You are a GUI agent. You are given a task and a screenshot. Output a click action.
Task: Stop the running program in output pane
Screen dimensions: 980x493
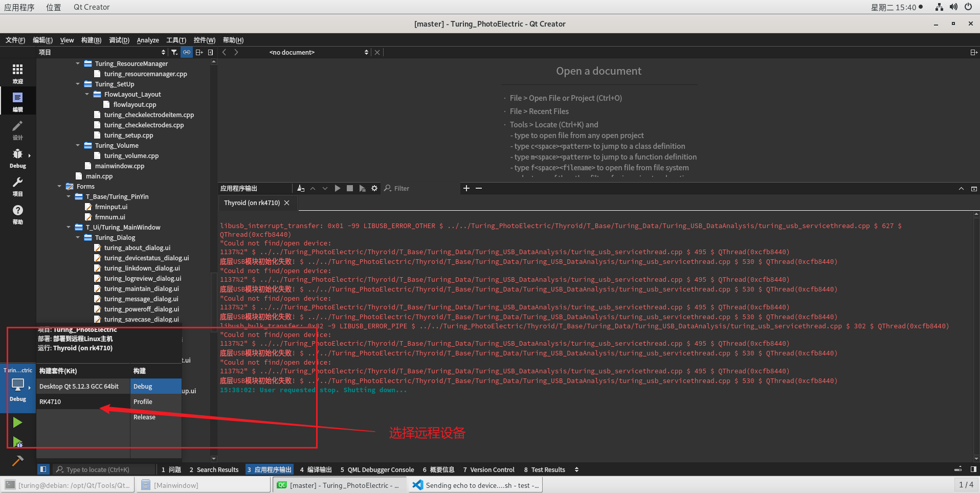(x=350, y=188)
